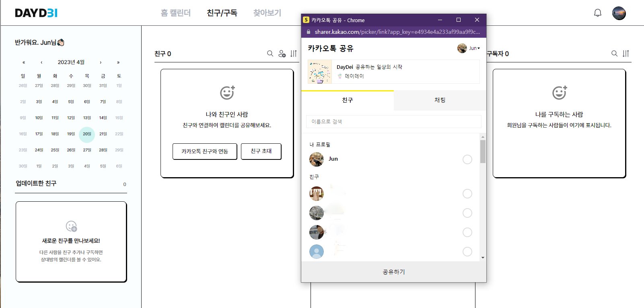The width and height of the screenshot is (644, 308).
Task: Click the 데이데이 source label
Action: tap(354, 76)
